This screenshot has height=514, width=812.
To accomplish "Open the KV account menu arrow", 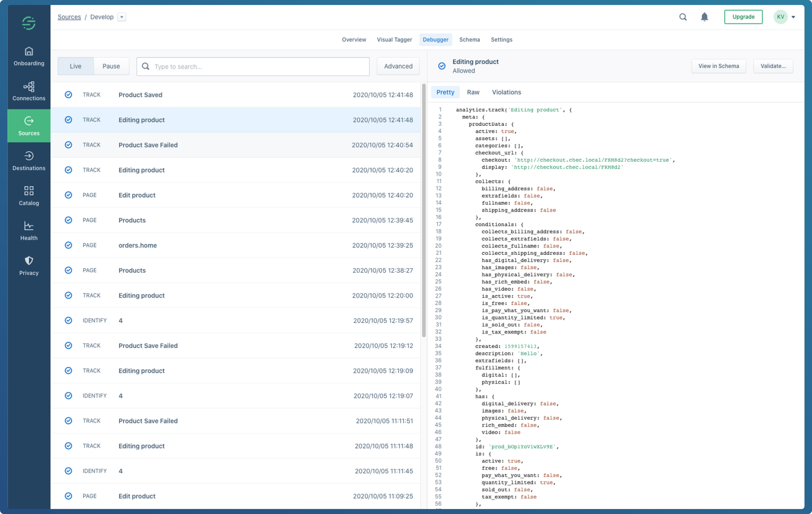I will (x=793, y=17).
